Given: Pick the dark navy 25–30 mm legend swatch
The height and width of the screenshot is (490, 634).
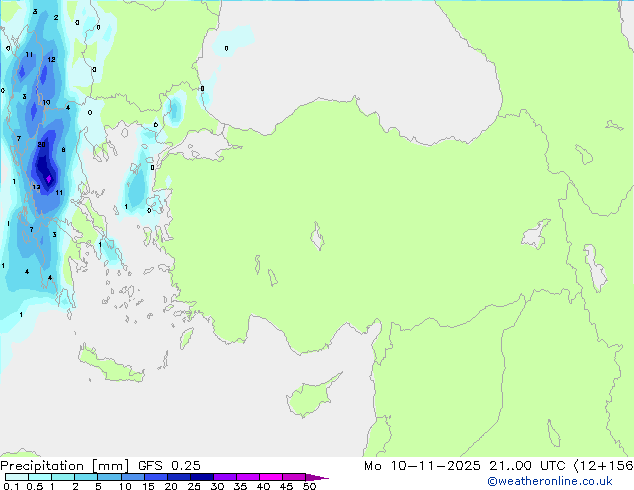Looking at the screenshot, I should 202,477.
